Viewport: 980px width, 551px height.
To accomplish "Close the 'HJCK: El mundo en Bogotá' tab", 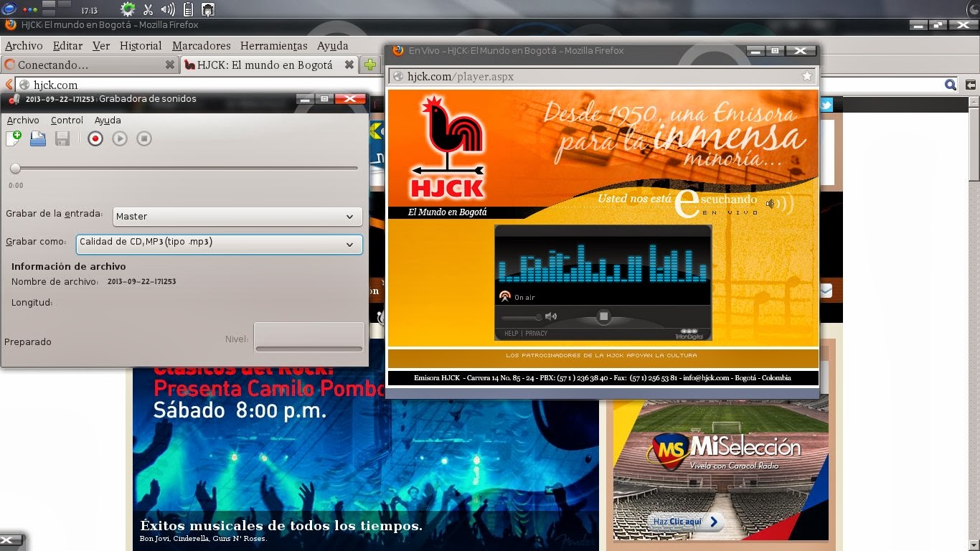I will tap(349, 65).
